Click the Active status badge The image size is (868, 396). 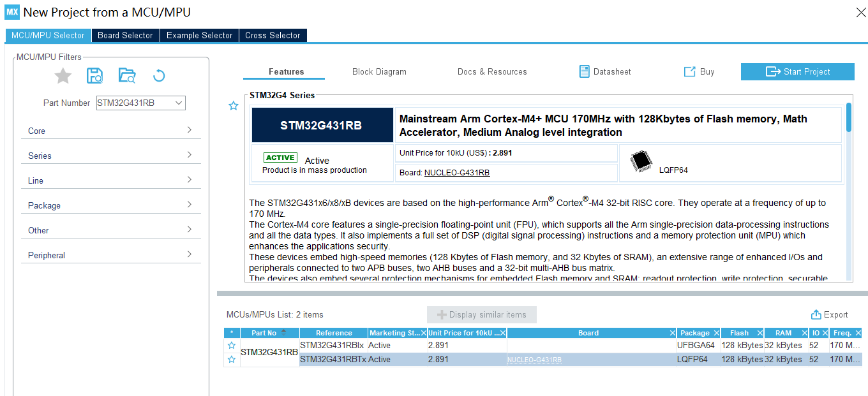[280, 158]
